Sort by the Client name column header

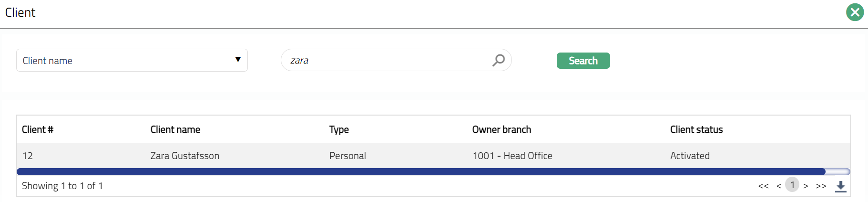pos(175,129)
